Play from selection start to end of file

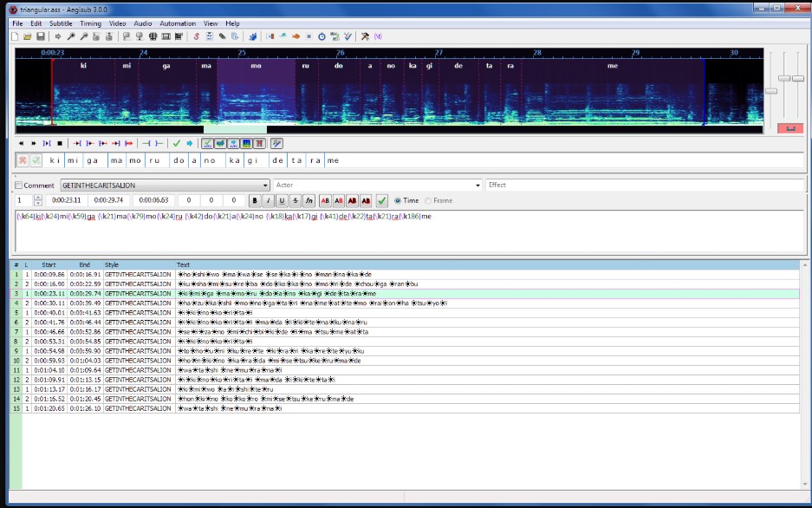click(x=129, y=143)
